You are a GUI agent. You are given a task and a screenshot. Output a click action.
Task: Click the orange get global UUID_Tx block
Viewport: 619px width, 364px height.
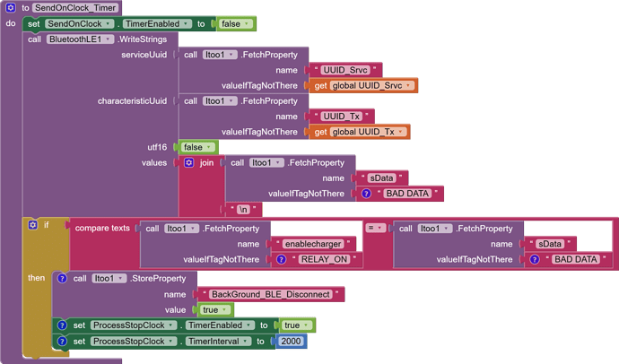[360, 132]
